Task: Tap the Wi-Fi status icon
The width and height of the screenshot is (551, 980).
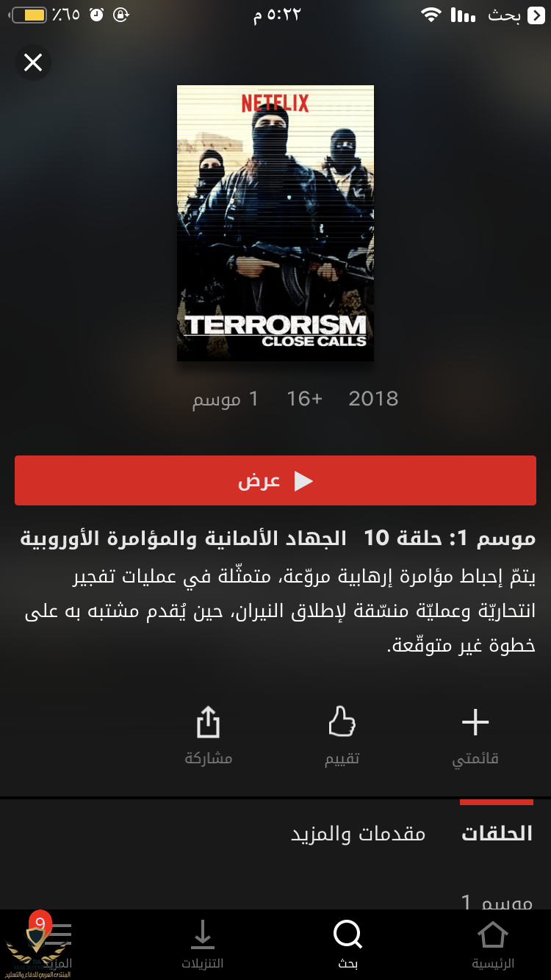Action: point(431,15)
